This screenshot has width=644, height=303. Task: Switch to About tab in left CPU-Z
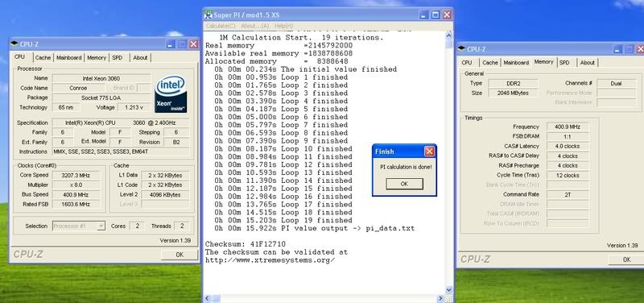(140, 58)
